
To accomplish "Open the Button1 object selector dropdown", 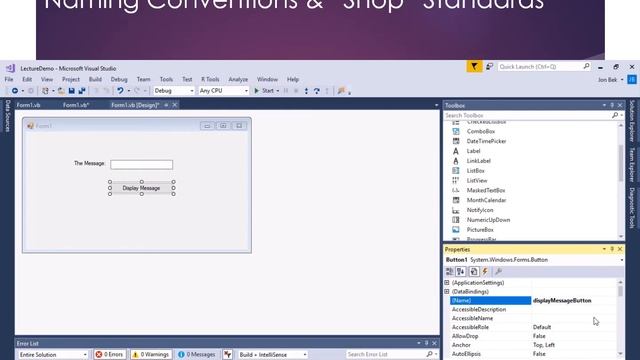I will (622, 260).
